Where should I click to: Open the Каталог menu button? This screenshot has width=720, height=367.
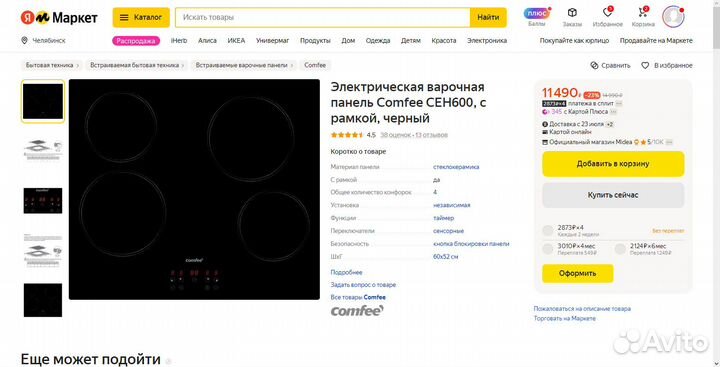[141, 17]
